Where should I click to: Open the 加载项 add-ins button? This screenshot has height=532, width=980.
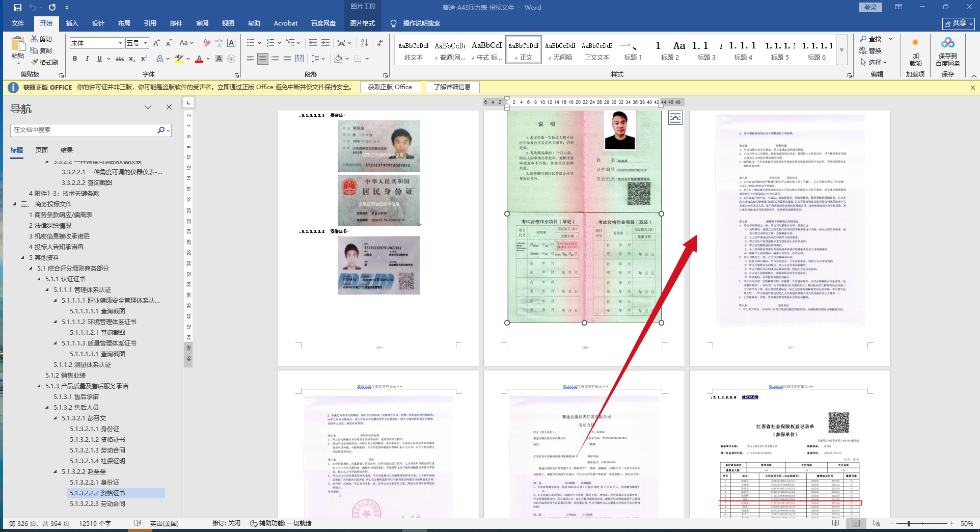(x=915, y=51)
